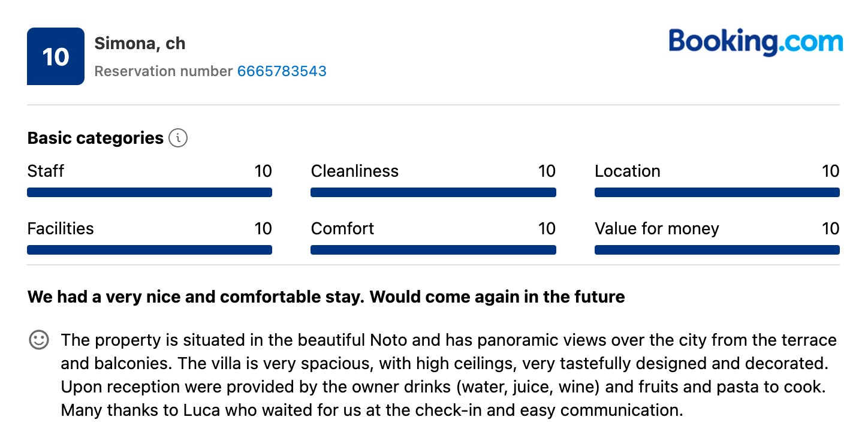Viewport: 868px width, 441px height.
Task: Click the Comfort rating bar
Action: click(433, 250)
